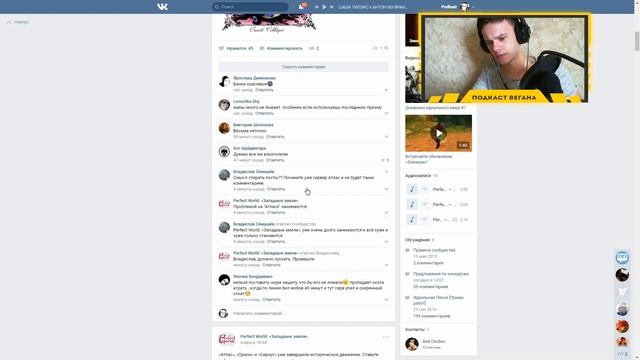
Task: Open Комментировать on the post
Action: coord(281,48)
